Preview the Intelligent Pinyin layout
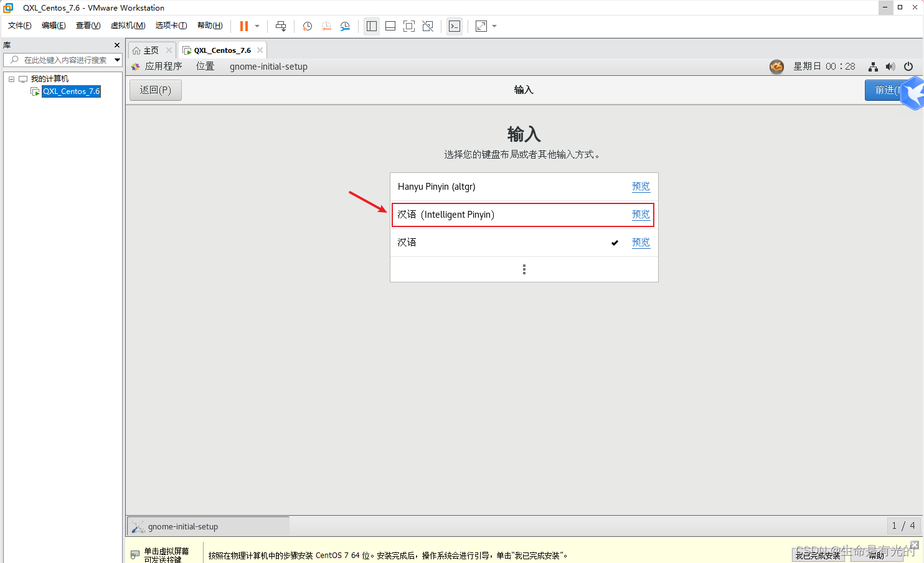The width and height of the screenshot is (924, 563). coord(641,215)
